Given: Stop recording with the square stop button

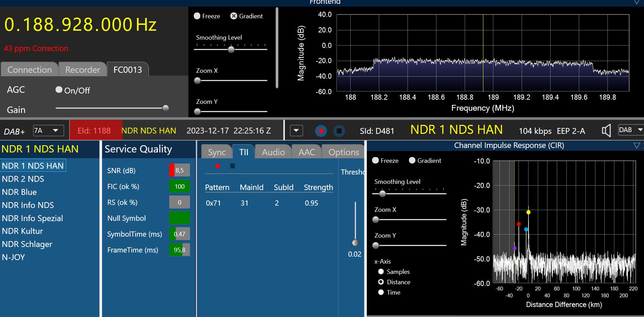Looking at the screenshot, I should (339, 131).
